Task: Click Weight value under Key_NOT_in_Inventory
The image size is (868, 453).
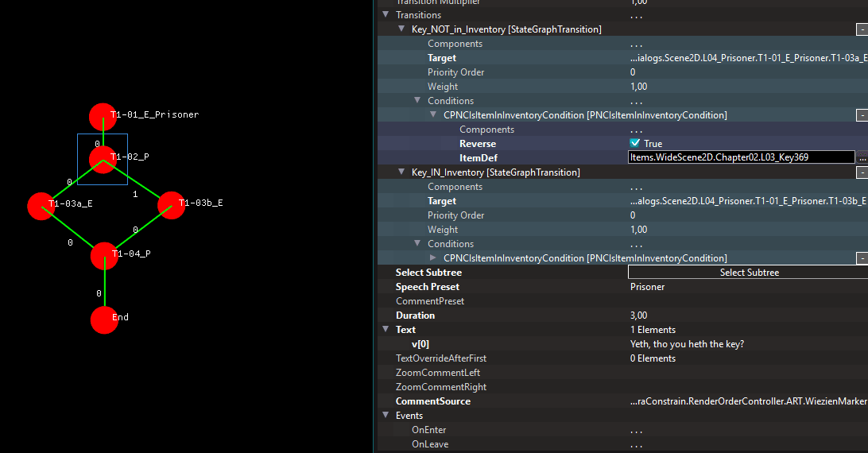Action: (x=638, y=87)
